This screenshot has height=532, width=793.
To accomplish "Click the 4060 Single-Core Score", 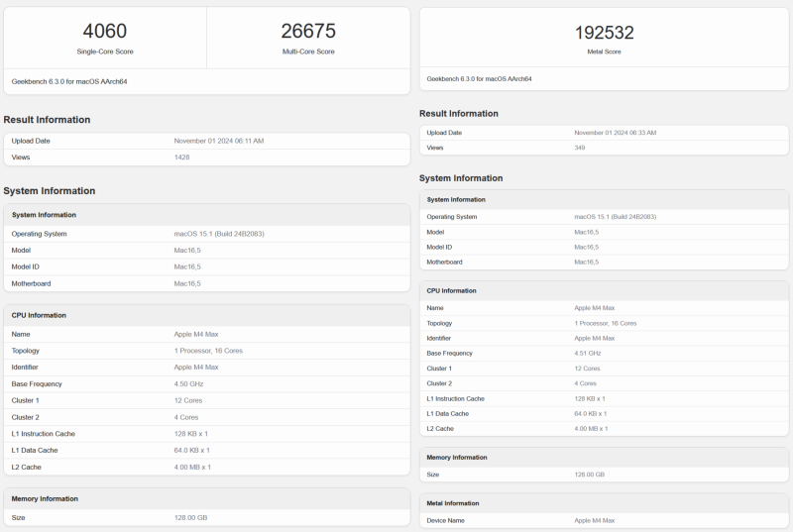I will (104, 32).
